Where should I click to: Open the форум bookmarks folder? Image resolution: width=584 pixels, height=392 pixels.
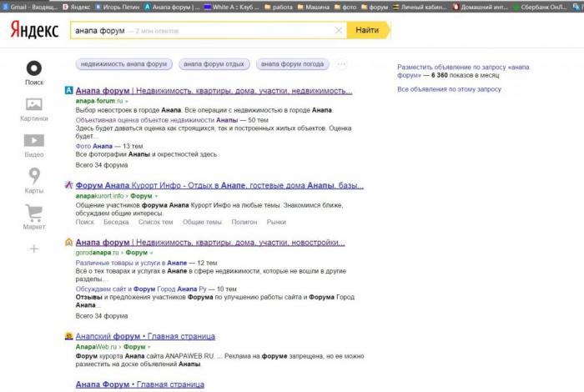click(375, 7)
